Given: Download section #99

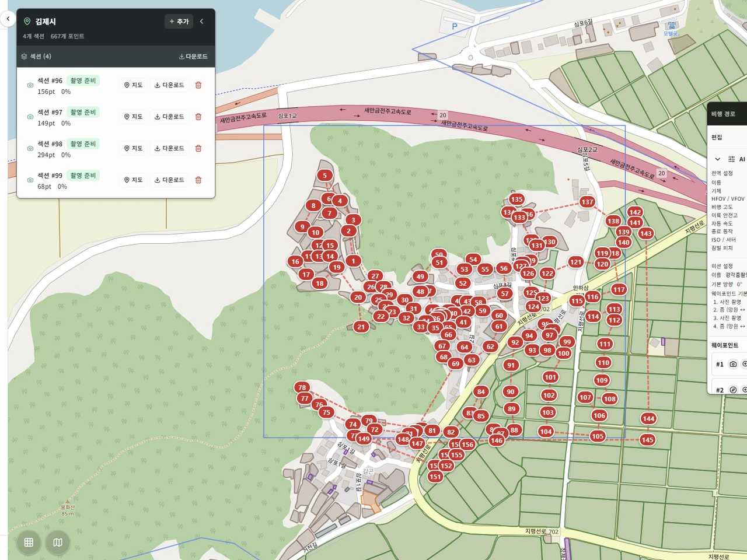Looking at the screenshot, I should pyautogui.click(x=169, y=180).
